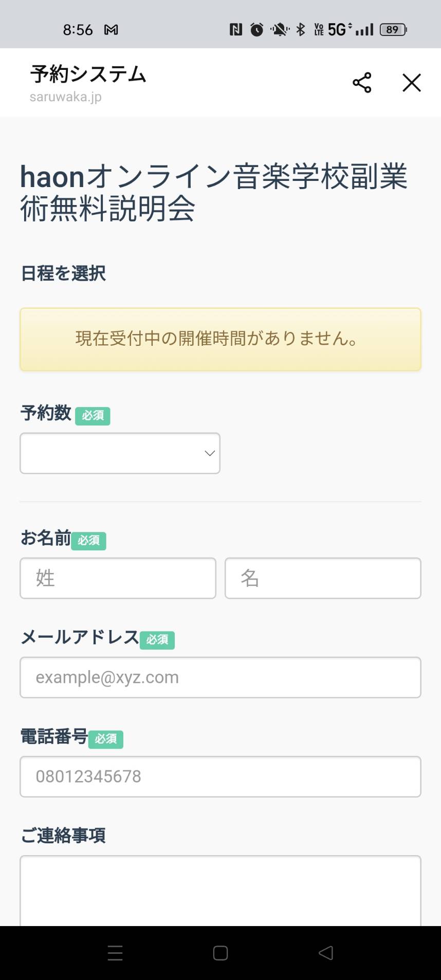Tap the Gmail notification icon

coord(111,30)
